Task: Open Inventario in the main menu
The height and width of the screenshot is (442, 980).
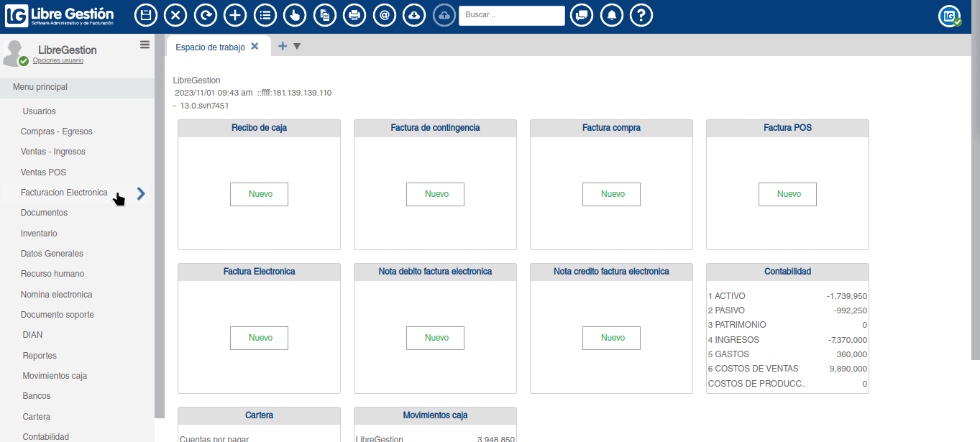Action: pos(39,234)
